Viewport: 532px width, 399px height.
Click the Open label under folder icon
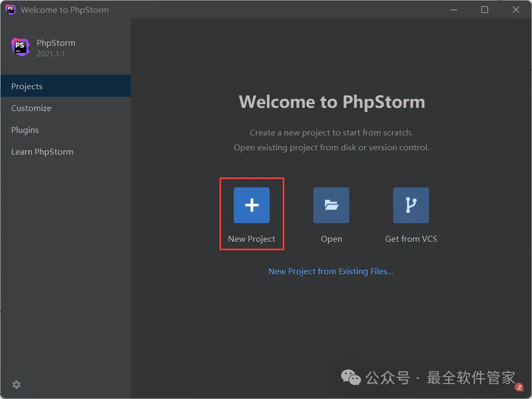click(332, 239)
